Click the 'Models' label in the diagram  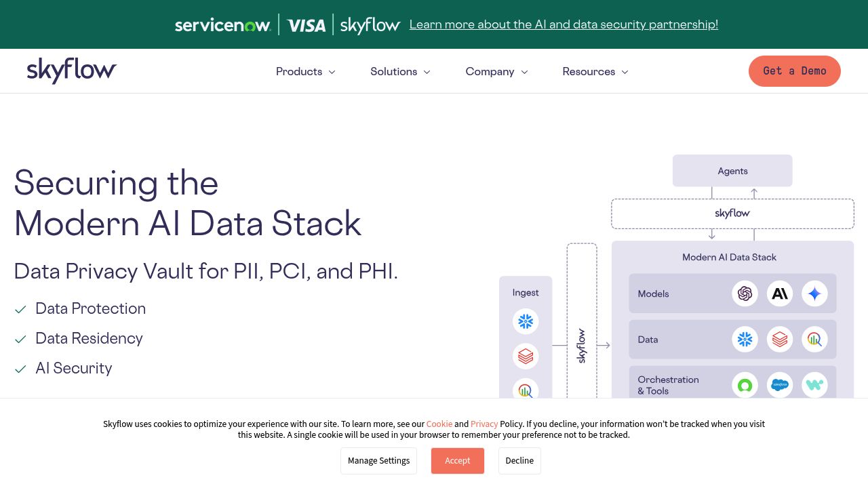point(654,294)
